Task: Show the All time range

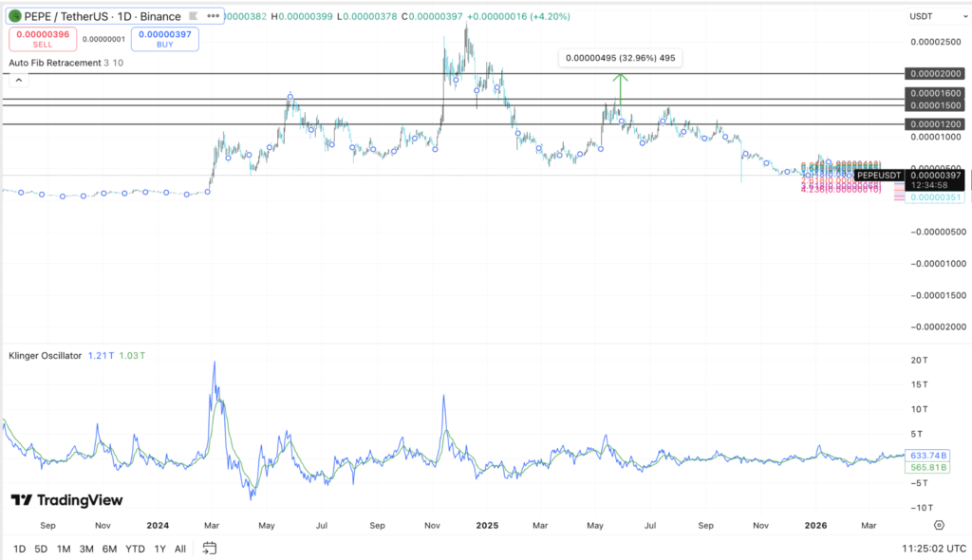Action: 180,549
